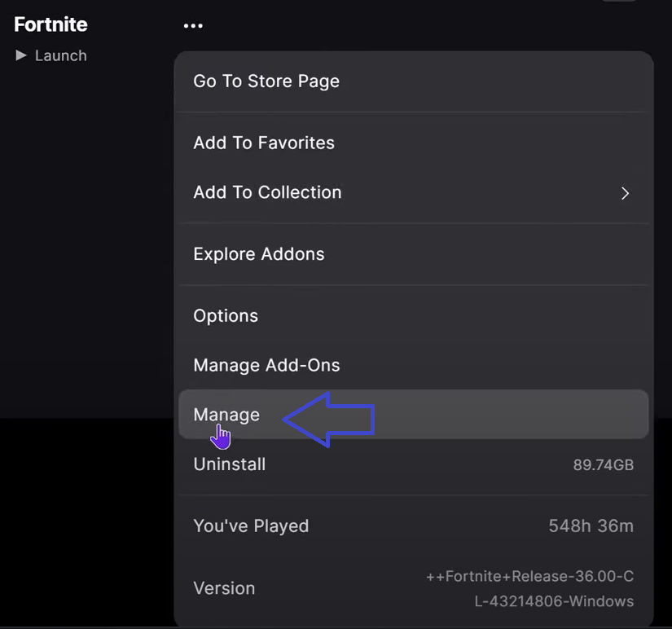Click the highlighted "Manage" entry

pyautogui.click(x=226, y=415)
